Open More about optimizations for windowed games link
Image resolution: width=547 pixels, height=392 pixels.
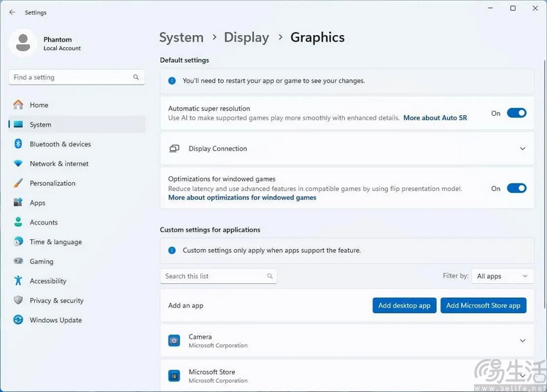tap(242, 197)
